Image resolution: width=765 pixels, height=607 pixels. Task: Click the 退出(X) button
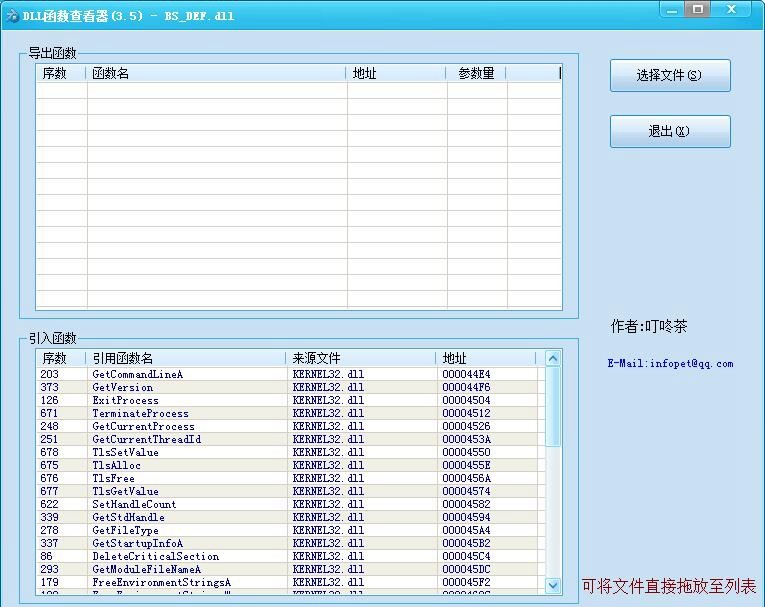coord(670,131)
